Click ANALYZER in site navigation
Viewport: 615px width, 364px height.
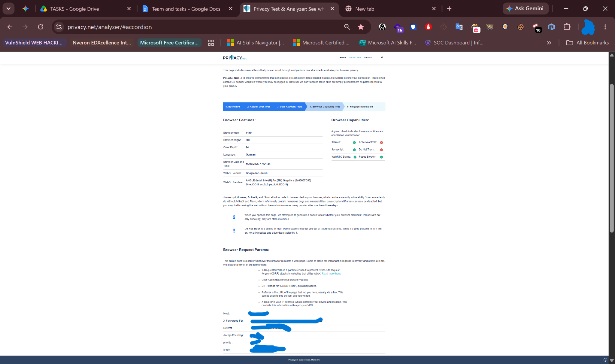355,57
